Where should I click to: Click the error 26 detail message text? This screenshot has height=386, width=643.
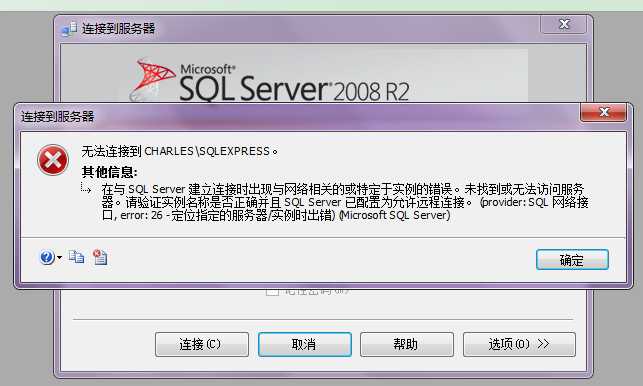pos(345,202)
